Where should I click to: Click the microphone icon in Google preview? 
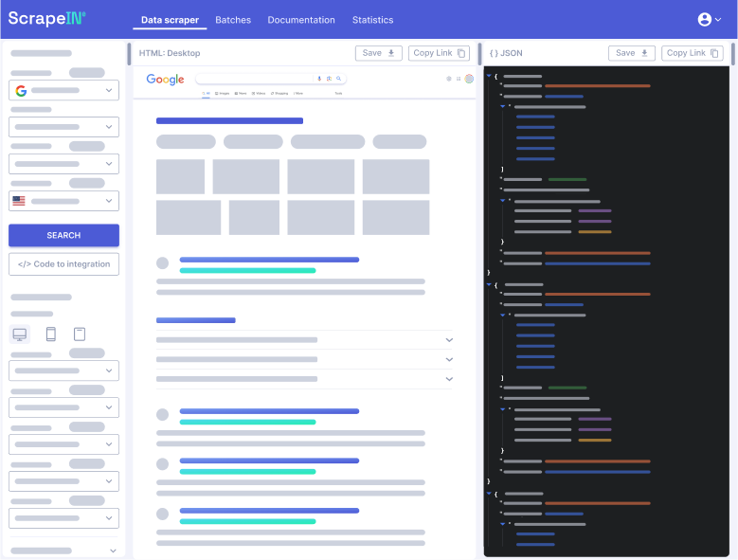[319, 79]
